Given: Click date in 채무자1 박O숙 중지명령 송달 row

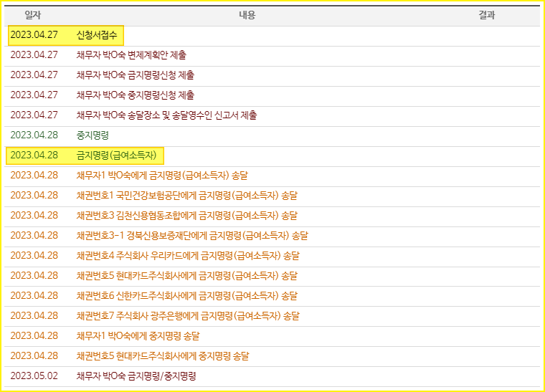Looking at the screenshot, I should (34, 336).
